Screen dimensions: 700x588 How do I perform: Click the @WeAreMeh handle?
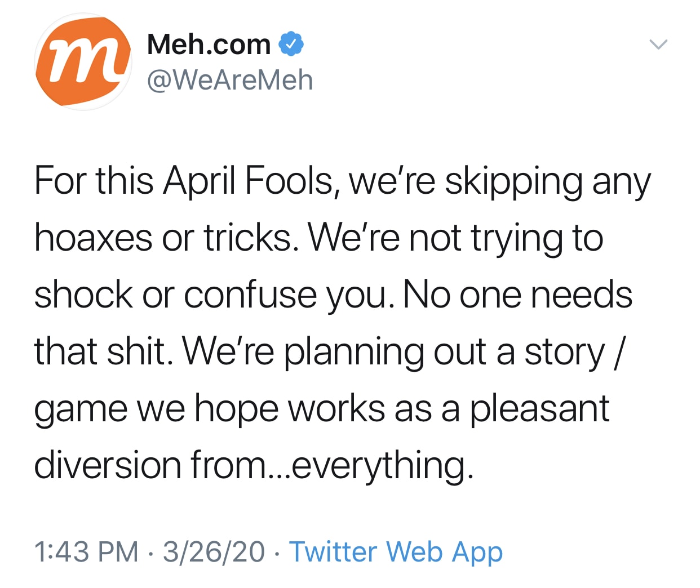coord(229,80)
